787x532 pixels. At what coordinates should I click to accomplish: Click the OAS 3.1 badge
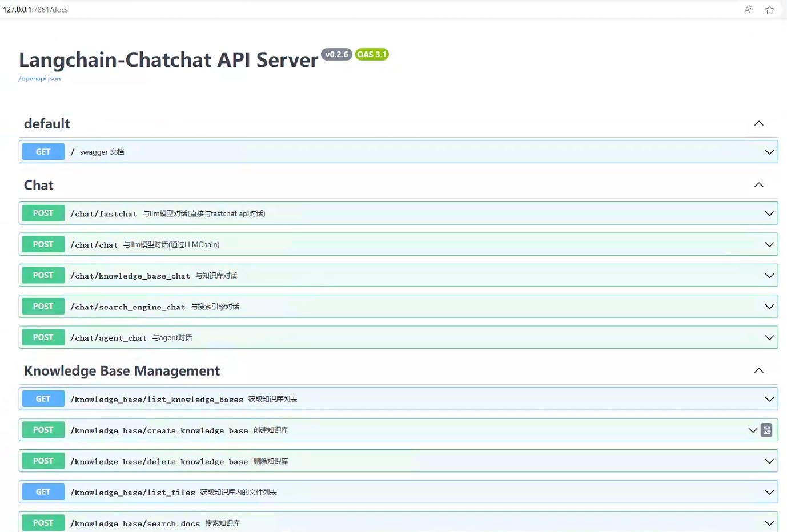(x=372, y=54)
